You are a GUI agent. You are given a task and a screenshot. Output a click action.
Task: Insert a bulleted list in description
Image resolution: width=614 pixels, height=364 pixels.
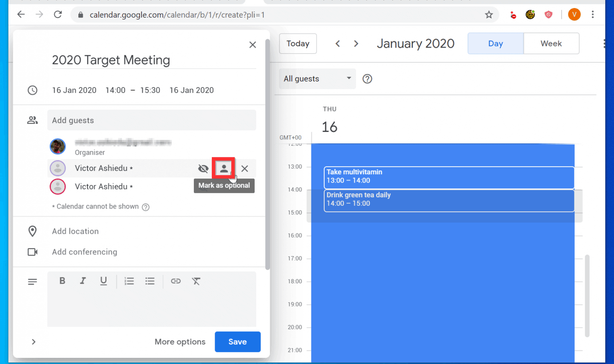pos(150,281)
